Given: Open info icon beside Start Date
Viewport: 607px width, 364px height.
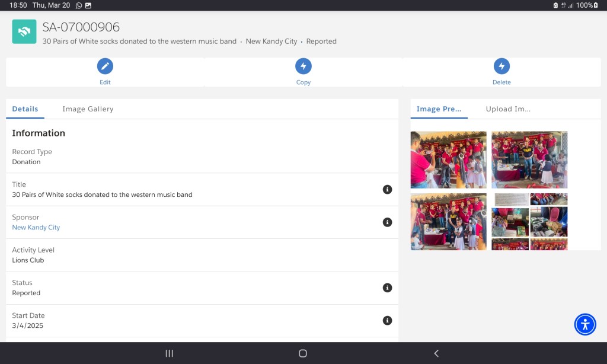Looking at the screenshot, I should (x=387, y=321).
